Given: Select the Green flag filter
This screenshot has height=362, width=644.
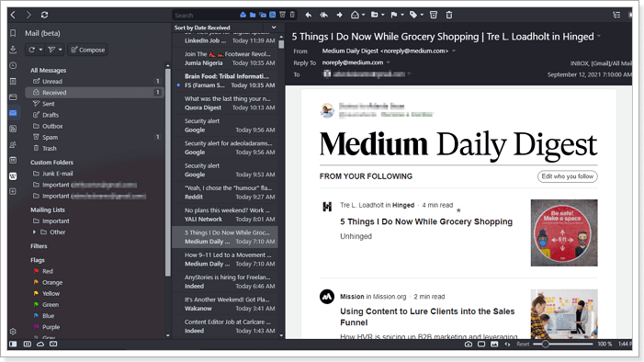Looking at the screenshot, I should [96, 304].
